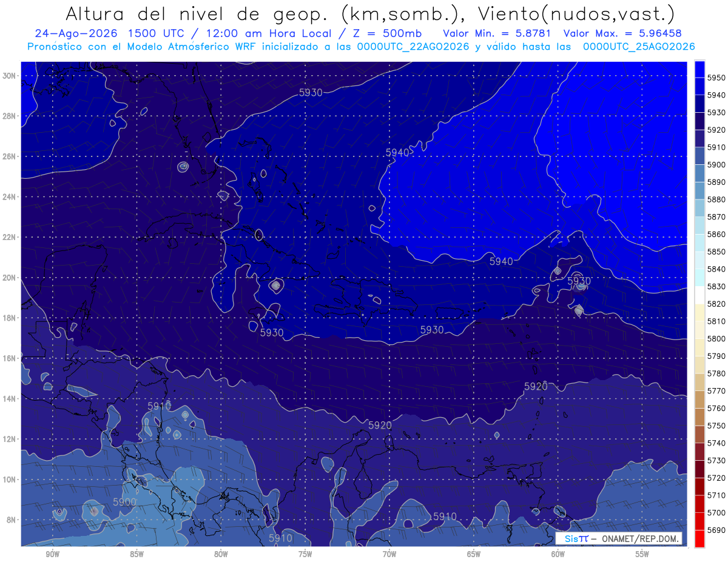
Task: Click the bright red bottom swatch of the legend
Action: (699, 538)
